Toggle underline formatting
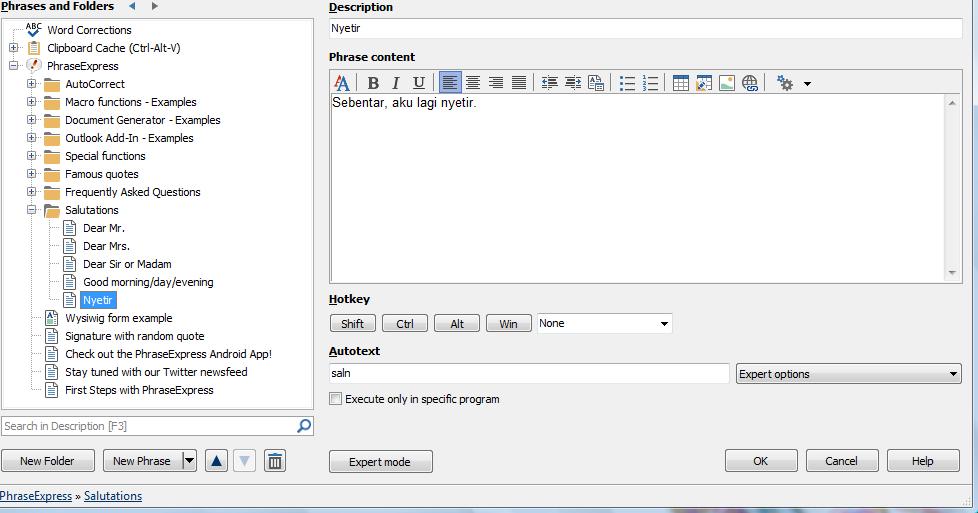The height and width of the screenshot is (513, 978). pyautogui.click(x=419, y=83)
